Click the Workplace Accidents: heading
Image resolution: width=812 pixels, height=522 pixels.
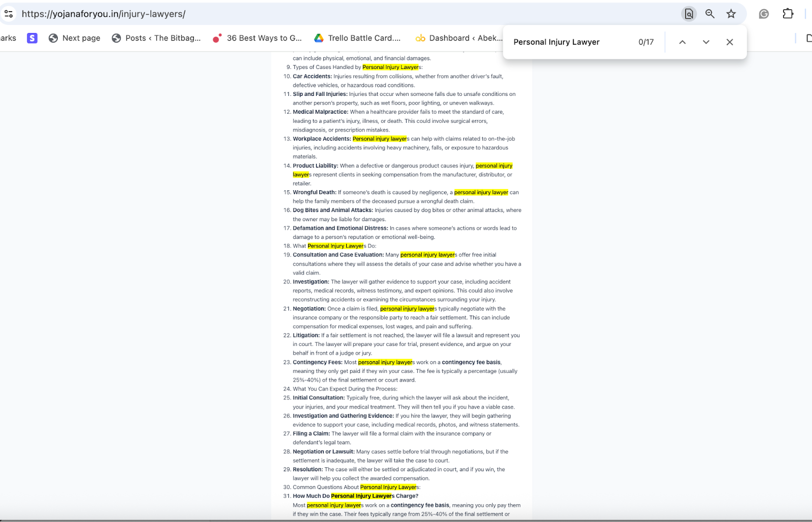(x=322, y=138)
